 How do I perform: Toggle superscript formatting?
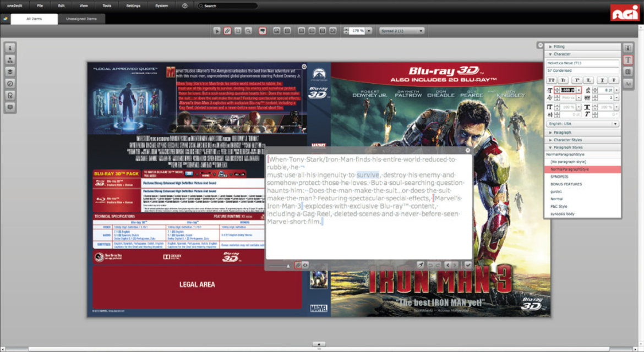[x=577, y=80]
